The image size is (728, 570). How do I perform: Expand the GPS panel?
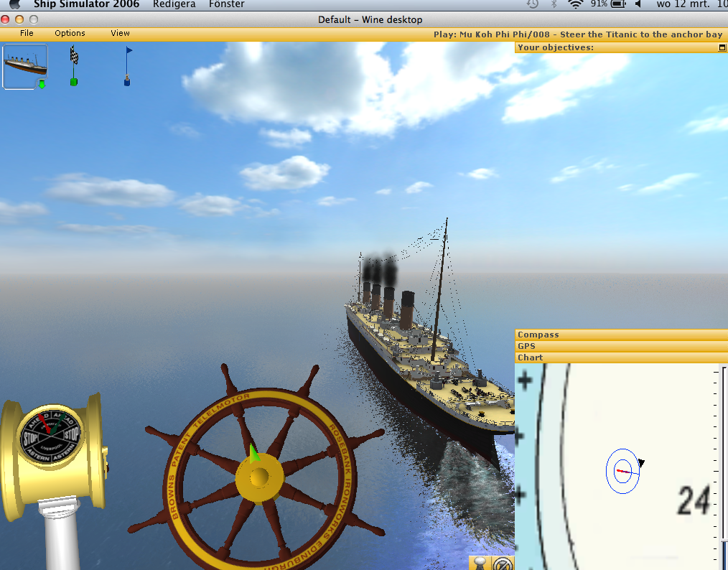point(620,346)
